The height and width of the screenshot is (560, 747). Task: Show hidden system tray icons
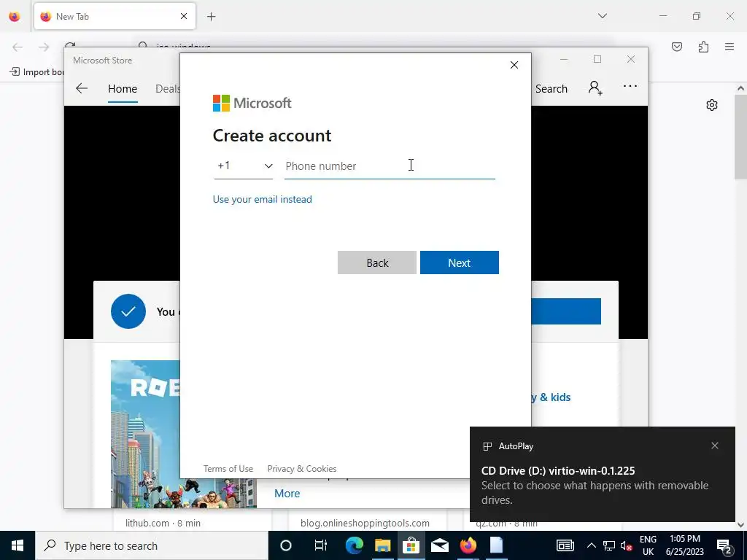tap(591, 545)
